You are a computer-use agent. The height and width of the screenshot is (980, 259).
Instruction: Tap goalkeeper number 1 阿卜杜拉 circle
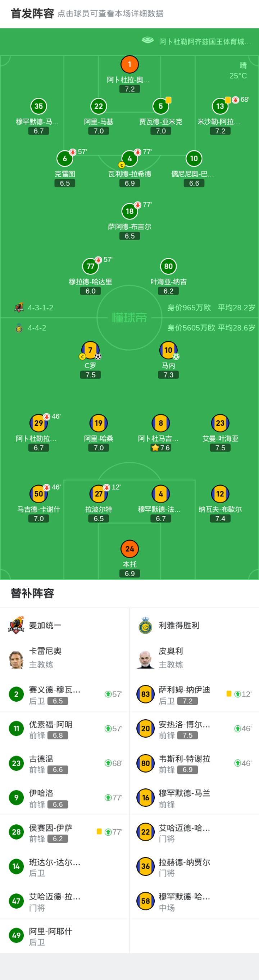pyautogui.click(x=129, y=64)
